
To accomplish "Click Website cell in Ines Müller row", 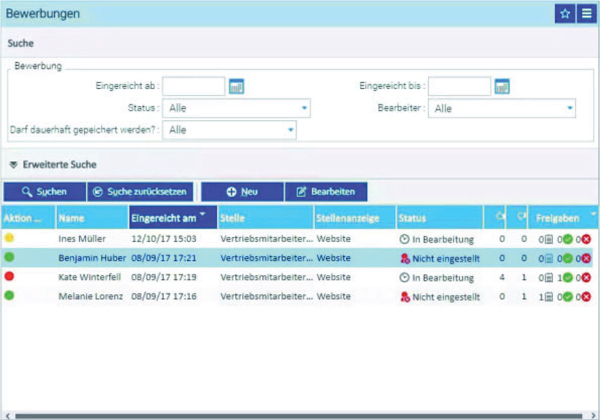I will [333, 239].
